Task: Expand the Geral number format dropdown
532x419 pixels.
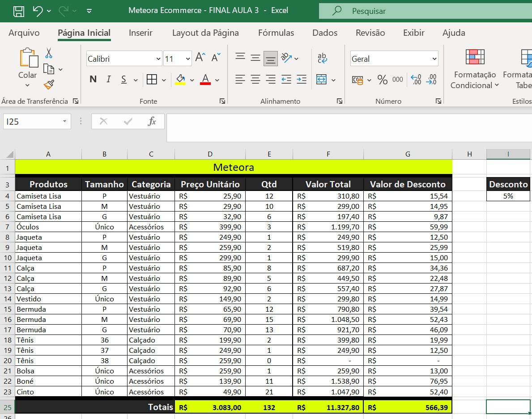Action: tap(434, 59)
